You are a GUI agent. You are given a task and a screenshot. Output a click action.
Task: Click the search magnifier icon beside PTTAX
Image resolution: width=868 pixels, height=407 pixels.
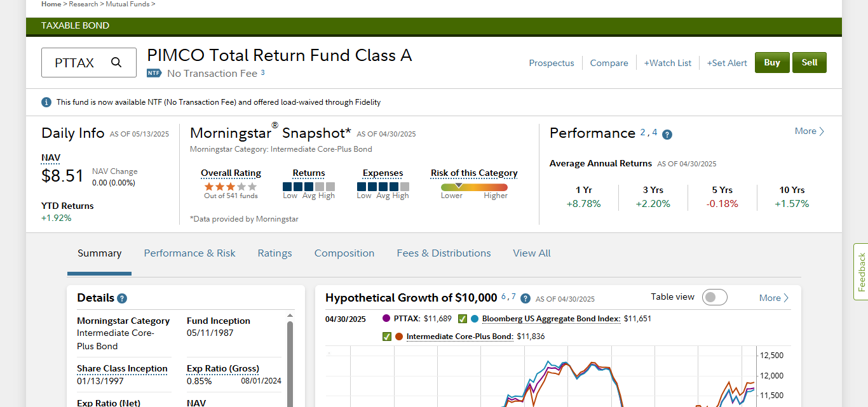point(116,62)
